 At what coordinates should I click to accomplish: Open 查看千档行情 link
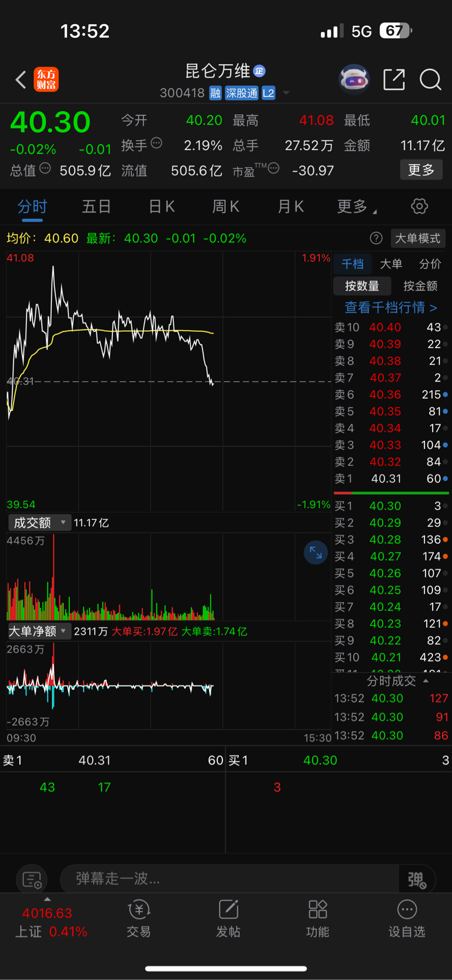click(391, 307)
